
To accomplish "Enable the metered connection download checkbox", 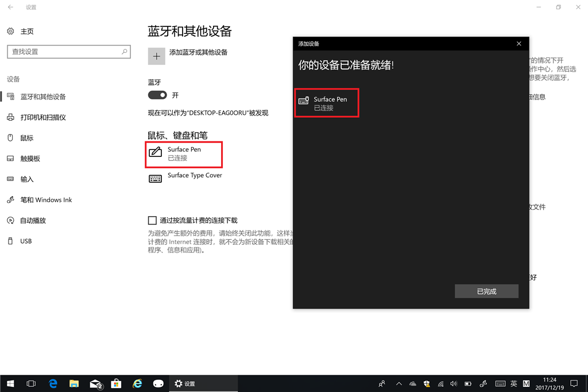I will pos(152,220).
